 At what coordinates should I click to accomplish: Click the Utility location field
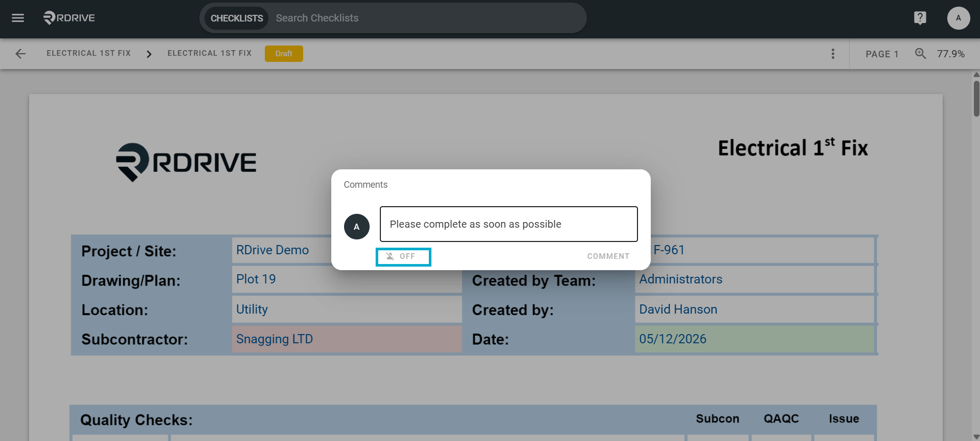click(x=347, y=310)
